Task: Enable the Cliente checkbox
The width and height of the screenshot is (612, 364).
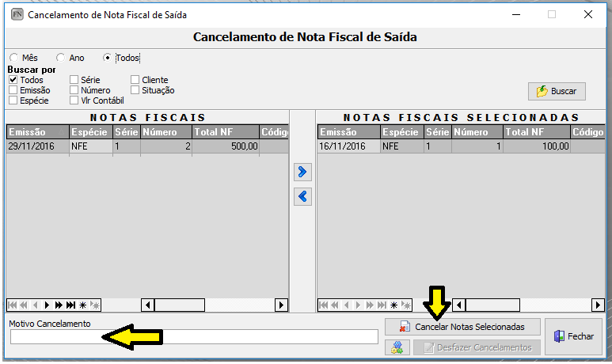Action: coord(135,80)
